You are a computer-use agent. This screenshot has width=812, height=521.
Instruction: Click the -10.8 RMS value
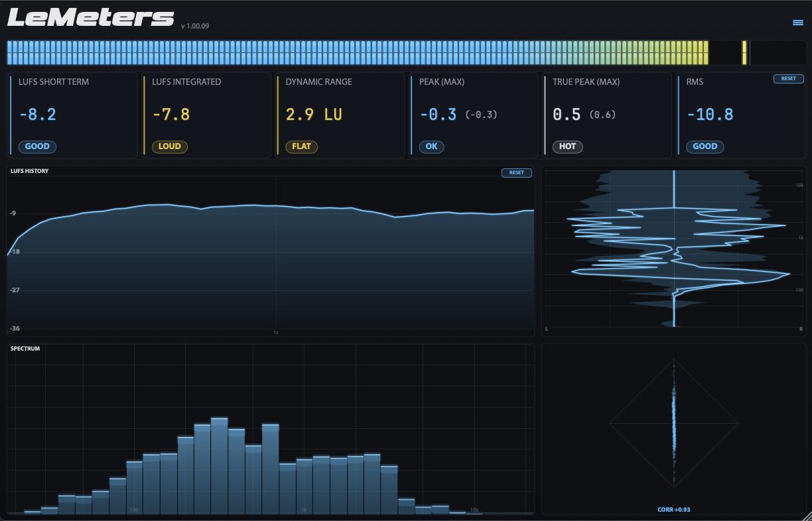(710, 115)
